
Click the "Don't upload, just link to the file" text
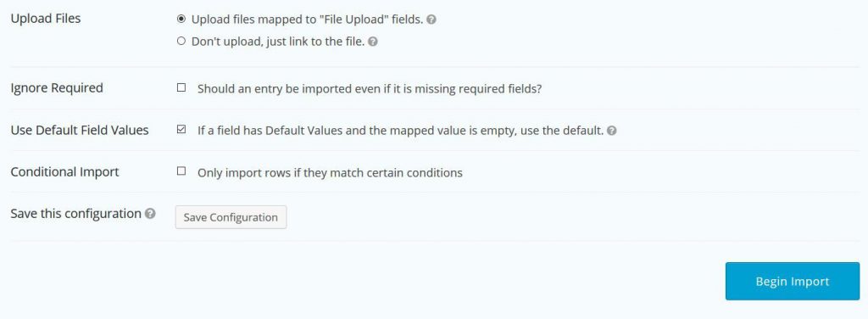coord(278,42)
